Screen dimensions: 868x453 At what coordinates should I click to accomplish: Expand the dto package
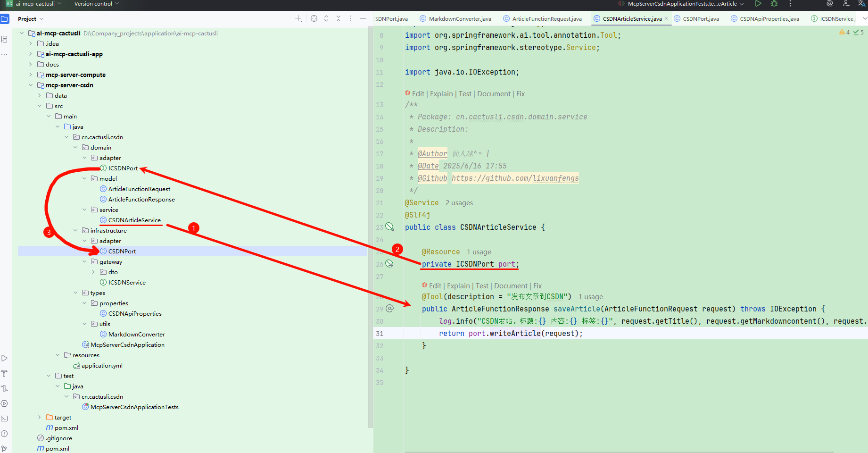pos(93,272)
